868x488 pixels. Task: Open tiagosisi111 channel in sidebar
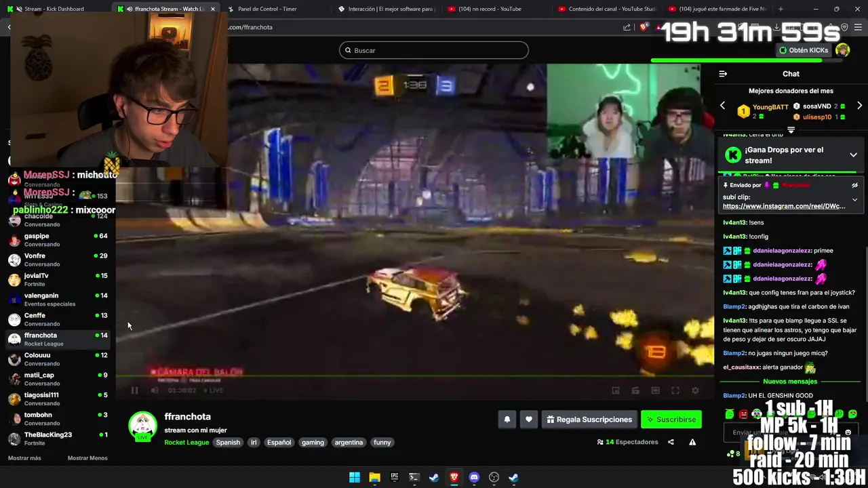click(58, 399)
